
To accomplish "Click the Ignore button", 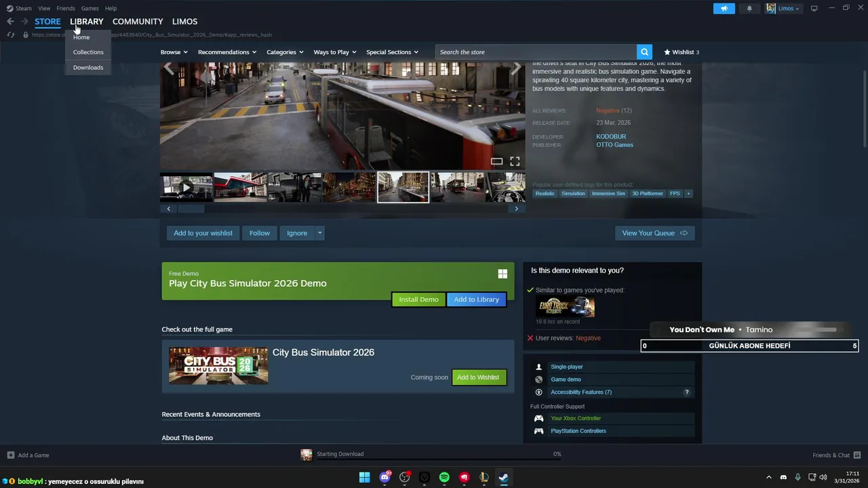I will [x=297, y=233].
